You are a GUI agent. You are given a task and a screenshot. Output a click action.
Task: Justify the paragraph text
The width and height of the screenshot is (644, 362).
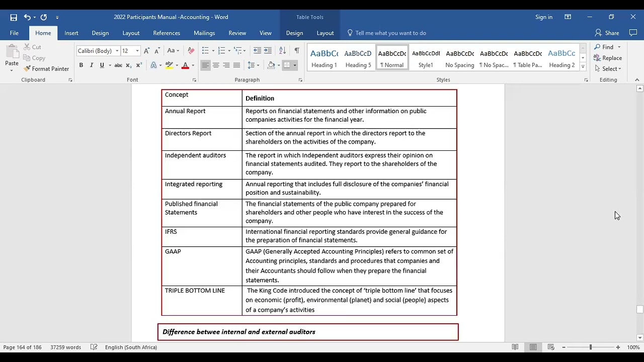pyautogui.click(x=236, y=65)
